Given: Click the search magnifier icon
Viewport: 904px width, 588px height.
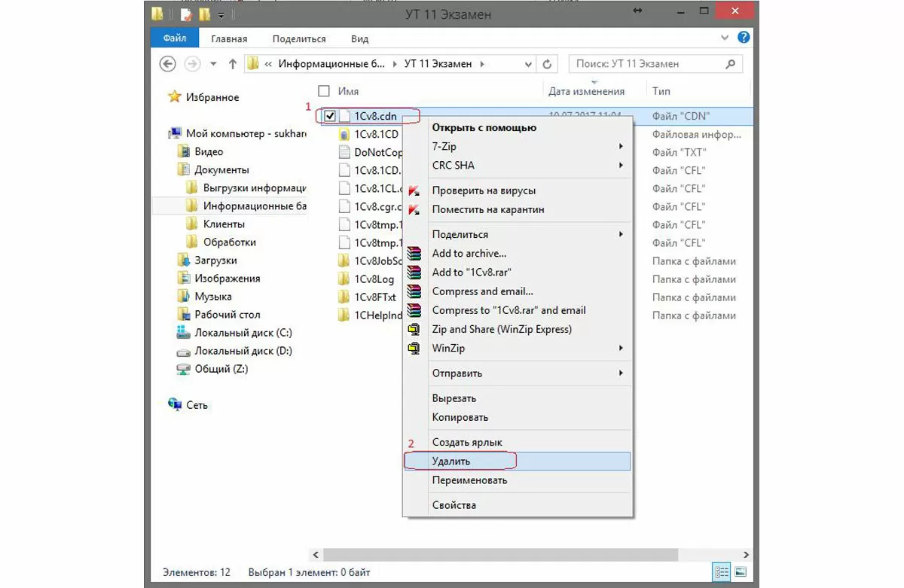Looking at the screenshot, I should (730, 64).
